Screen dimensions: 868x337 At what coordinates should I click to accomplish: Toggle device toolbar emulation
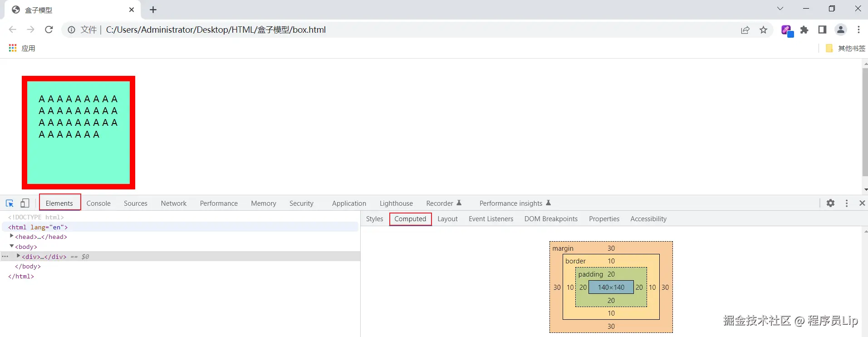(25, 203)
